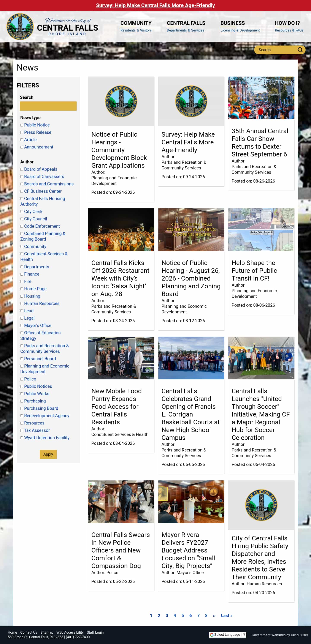Click the Apply filters button
This screenshot has width=311, height=644.
click(x=48, y=454)
